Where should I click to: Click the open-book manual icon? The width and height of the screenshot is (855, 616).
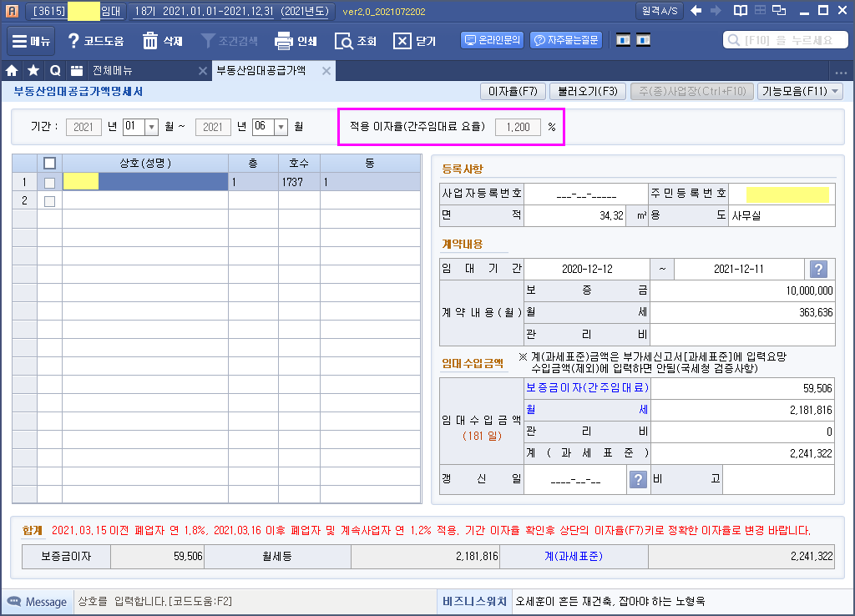click(740, 10)
